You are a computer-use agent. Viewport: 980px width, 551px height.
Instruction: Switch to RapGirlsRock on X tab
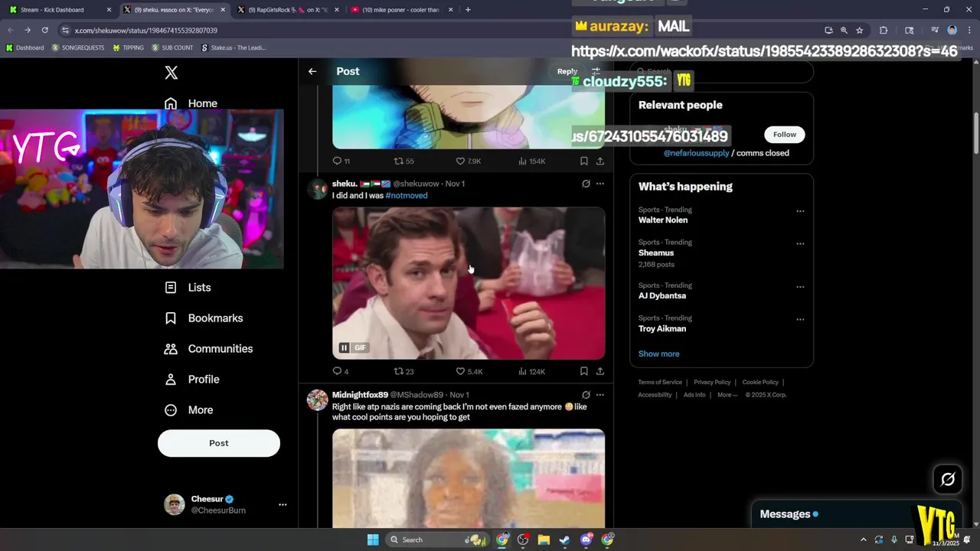click(x=286, y=10)
